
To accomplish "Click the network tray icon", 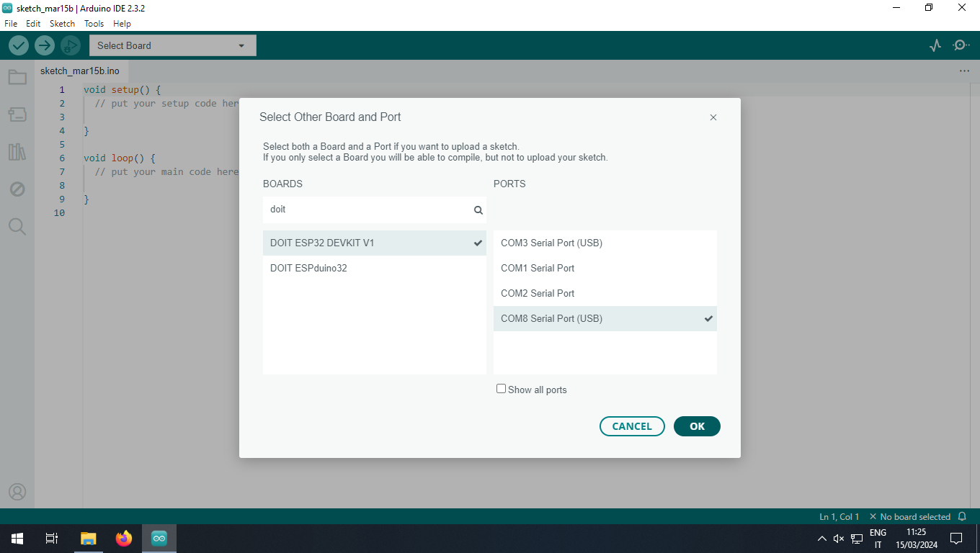I will click(857, 539).
